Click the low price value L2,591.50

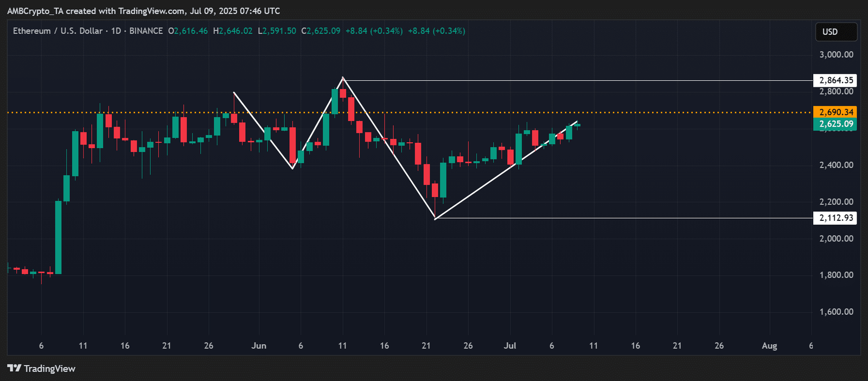[277, 31]
